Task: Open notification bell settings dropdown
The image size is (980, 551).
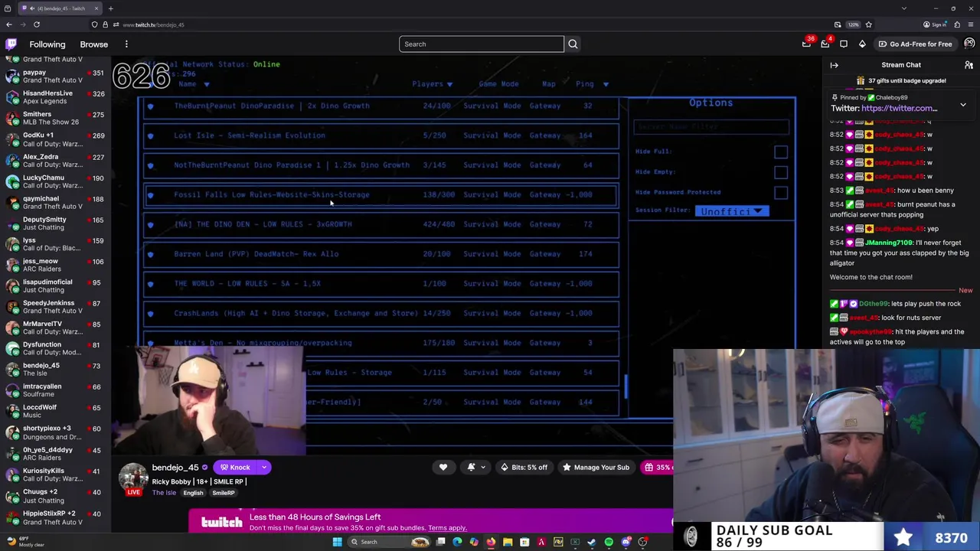Action: [475, 467]
